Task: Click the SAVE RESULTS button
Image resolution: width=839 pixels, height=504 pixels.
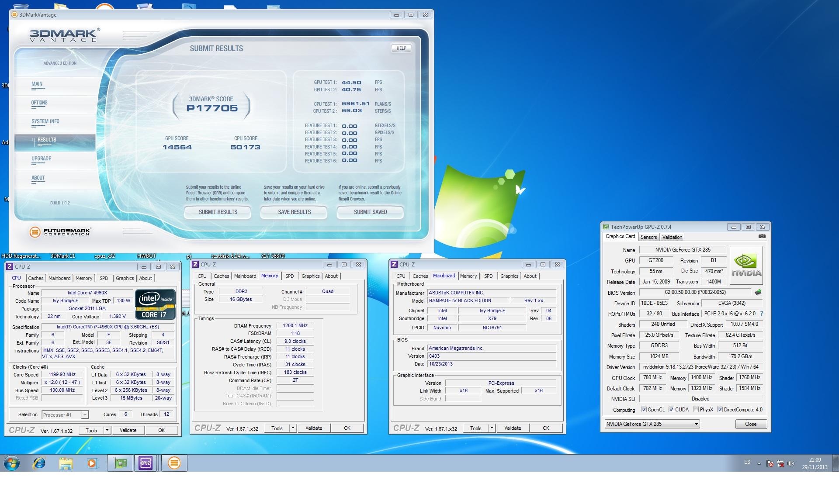Action: 294,212
